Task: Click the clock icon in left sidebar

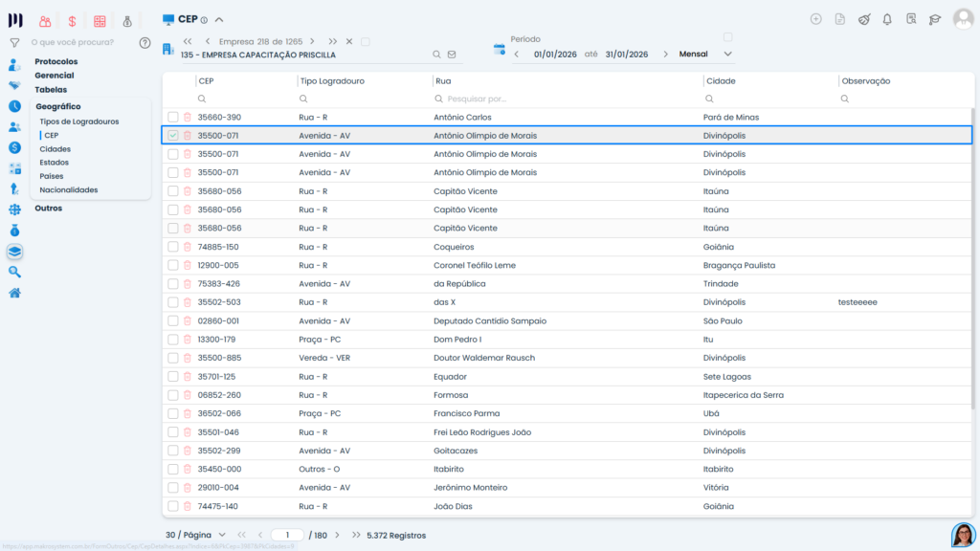Action: (x=14, y=106)
